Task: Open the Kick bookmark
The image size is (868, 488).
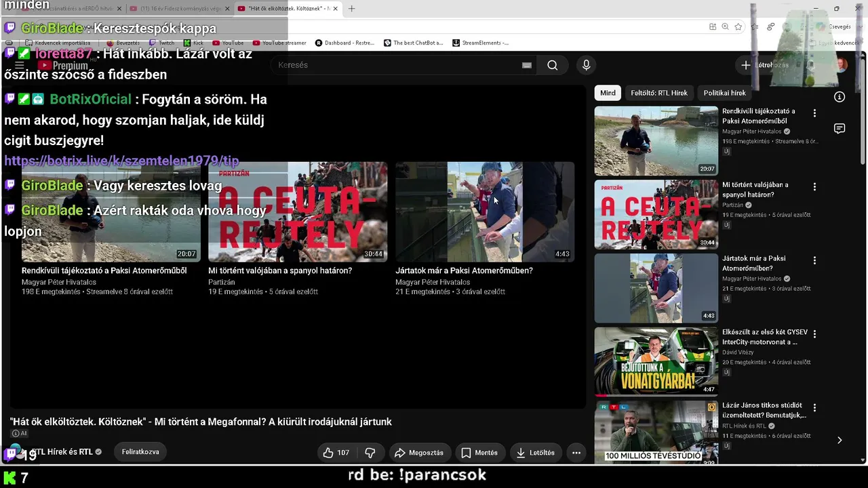Action: coord(193,43)
